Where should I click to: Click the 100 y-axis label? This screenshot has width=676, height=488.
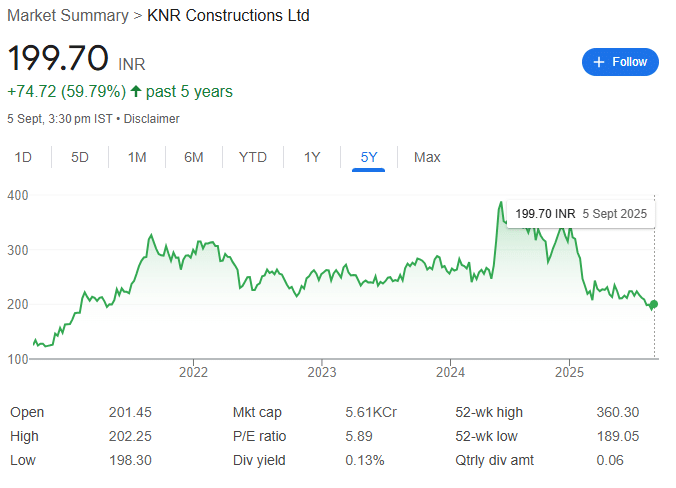click(18, 359)
